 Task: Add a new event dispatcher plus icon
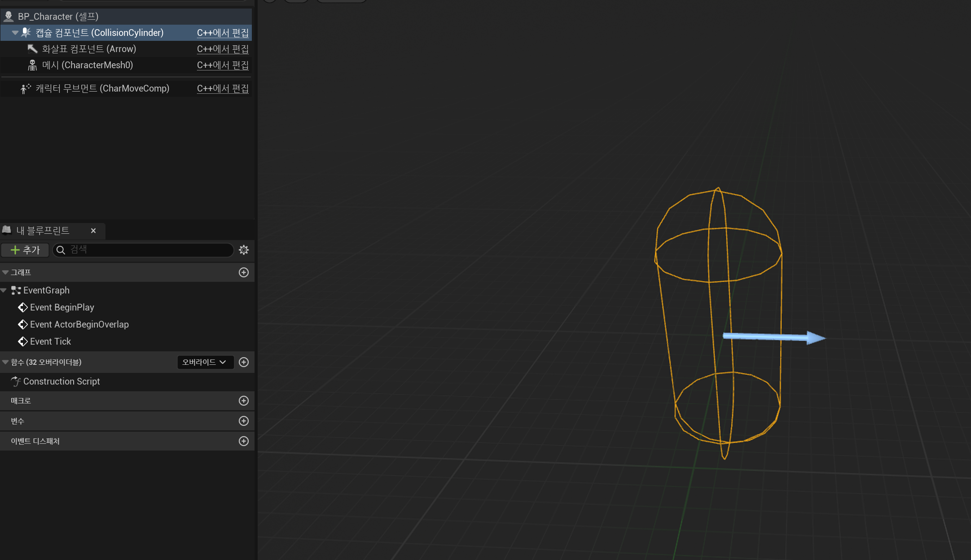coord(244,441)
